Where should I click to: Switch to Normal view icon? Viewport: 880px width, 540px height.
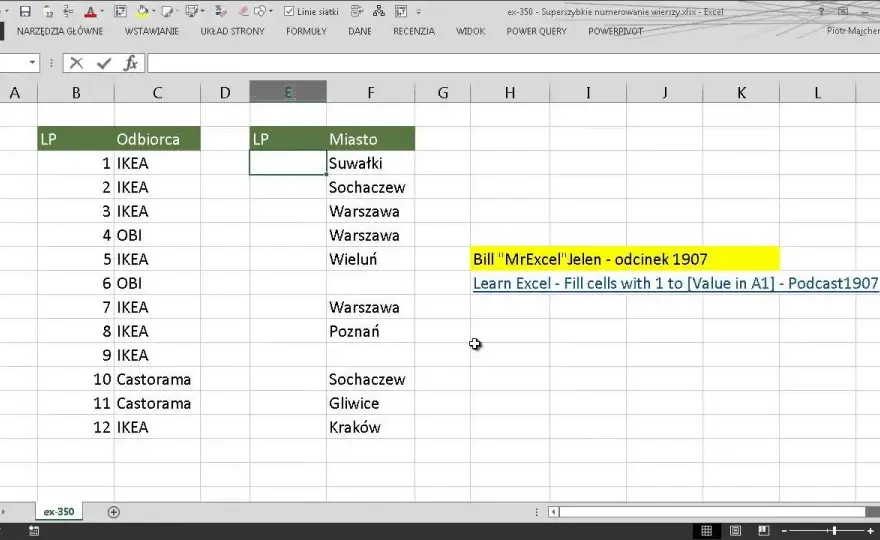(x=707, y=530)
